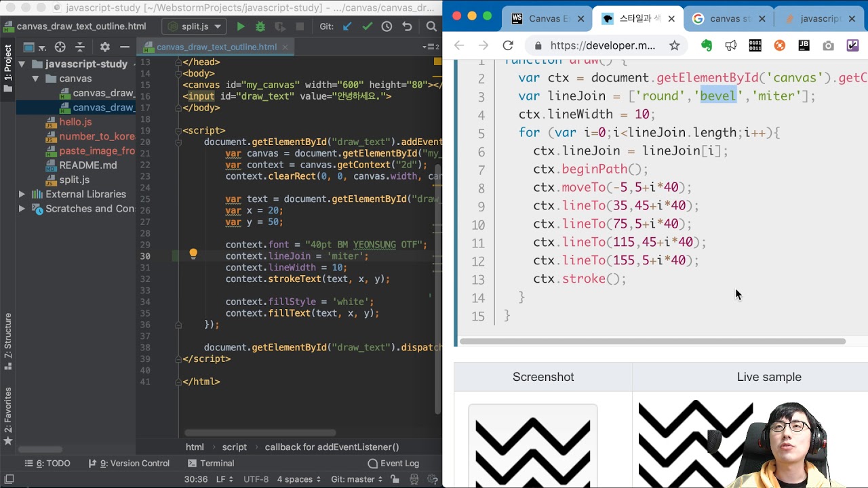Open the Git: master branch selector
Viewport: 868px width, 488px height.
click(357, 479)
